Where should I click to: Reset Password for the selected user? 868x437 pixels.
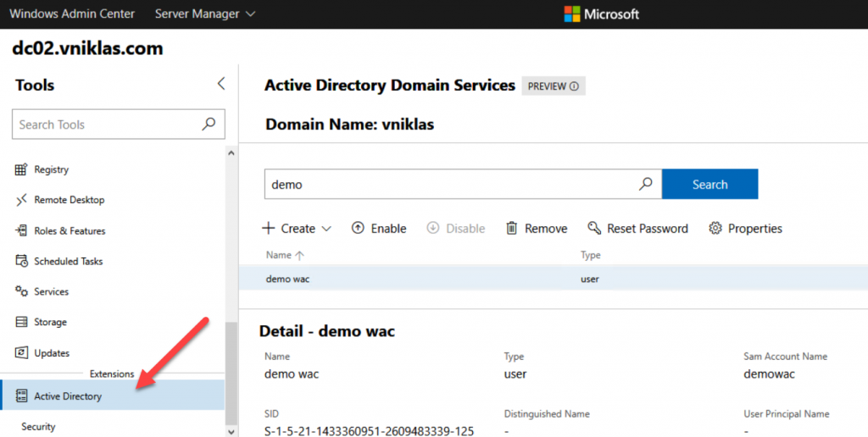point(637,229)
